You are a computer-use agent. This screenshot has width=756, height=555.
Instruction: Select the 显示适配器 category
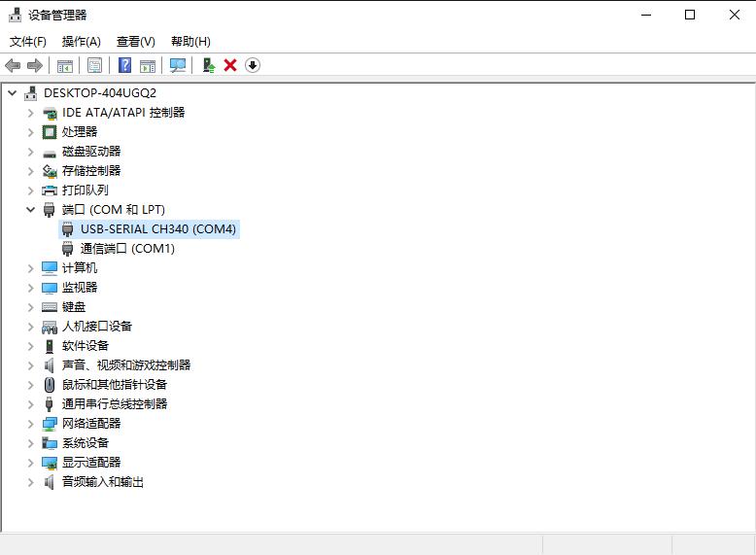tap(91, 463)
